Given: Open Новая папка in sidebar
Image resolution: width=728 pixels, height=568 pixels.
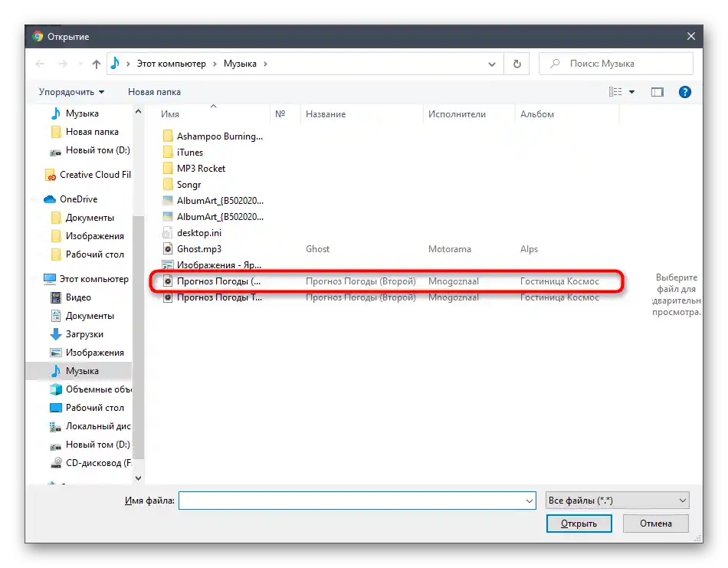Looking at the screenshot, I should pos(84,132).
